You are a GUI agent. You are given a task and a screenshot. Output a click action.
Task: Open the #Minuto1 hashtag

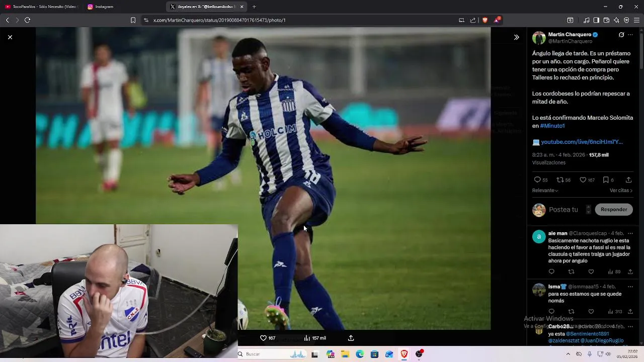pyautogui.click(x=552, y=126)
